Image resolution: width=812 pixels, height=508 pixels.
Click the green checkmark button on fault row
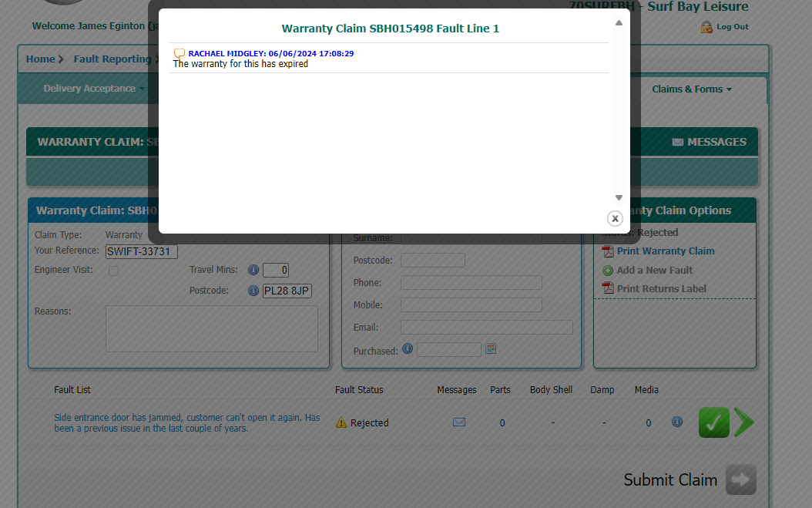pos(713,422)
